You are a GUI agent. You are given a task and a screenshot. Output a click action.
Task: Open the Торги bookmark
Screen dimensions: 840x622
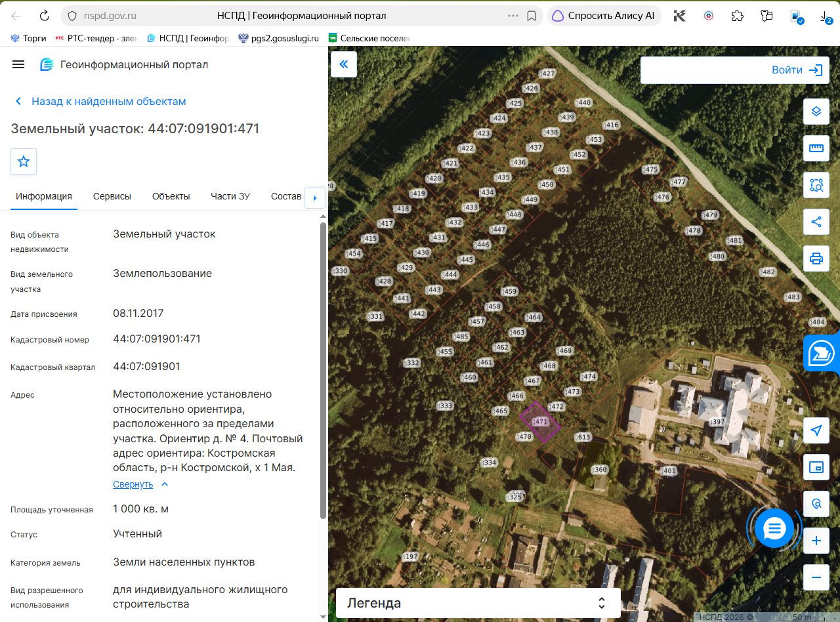(x=28, y=38)
